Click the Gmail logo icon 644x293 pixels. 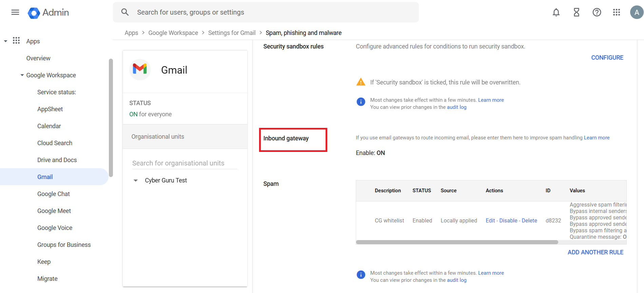tap(140, 70)
